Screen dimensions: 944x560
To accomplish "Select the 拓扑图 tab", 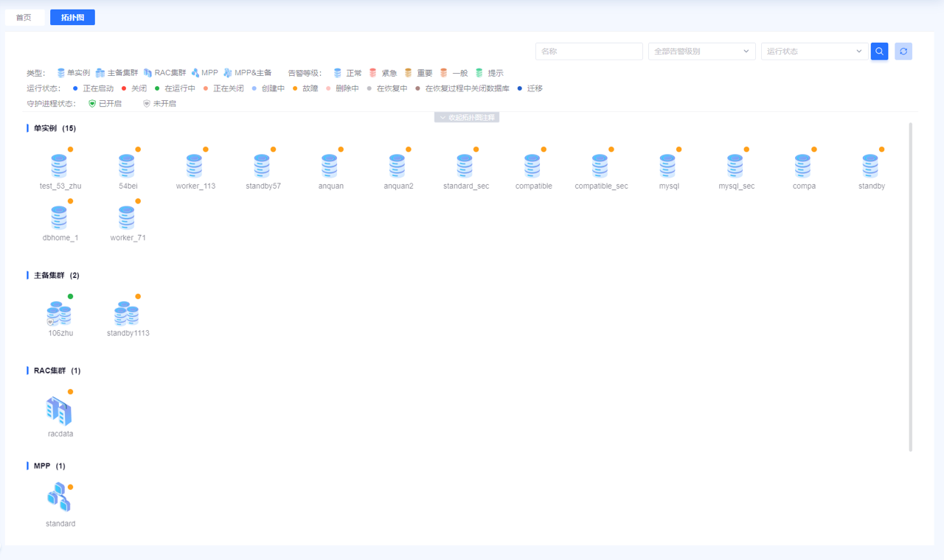I will click(72, 17).
